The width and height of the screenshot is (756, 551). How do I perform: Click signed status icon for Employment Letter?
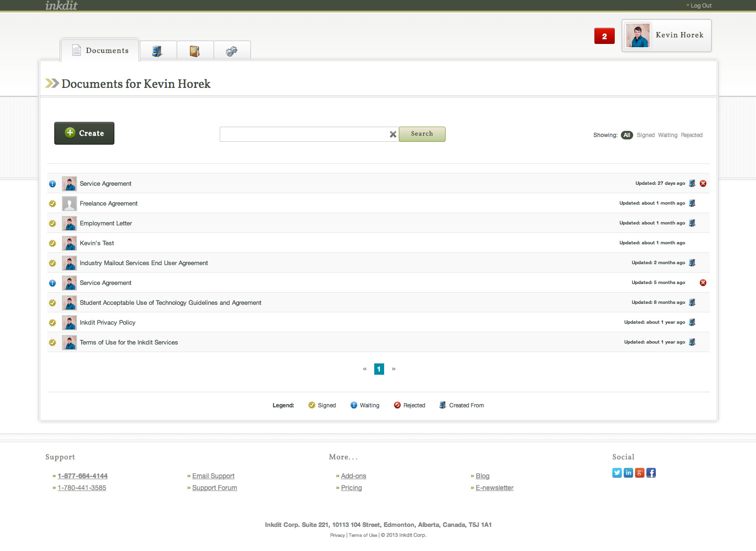pyautogui.click(x=52, y=224)
